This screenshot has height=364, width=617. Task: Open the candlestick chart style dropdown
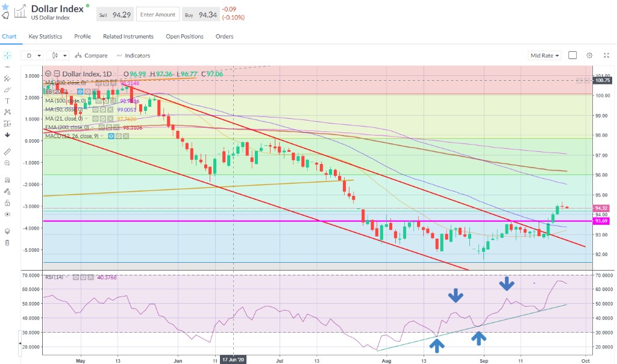click(x=58, y=55)
